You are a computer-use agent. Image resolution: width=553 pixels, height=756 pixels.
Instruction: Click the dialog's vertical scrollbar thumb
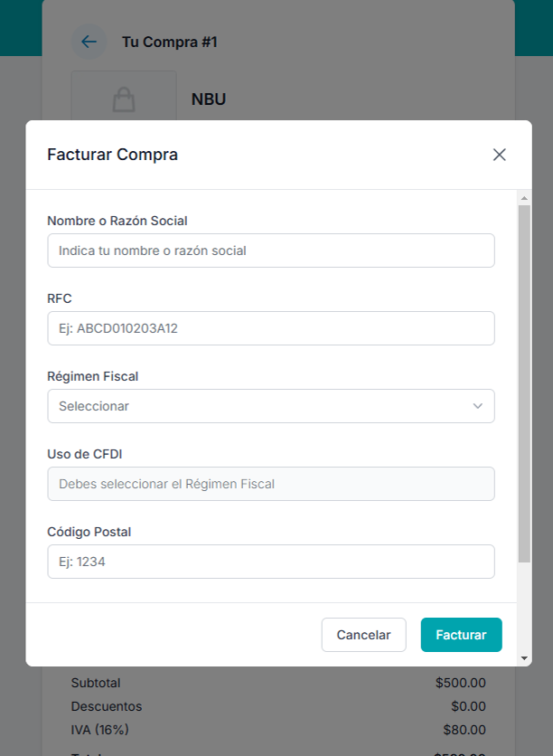tap(524, 384)
